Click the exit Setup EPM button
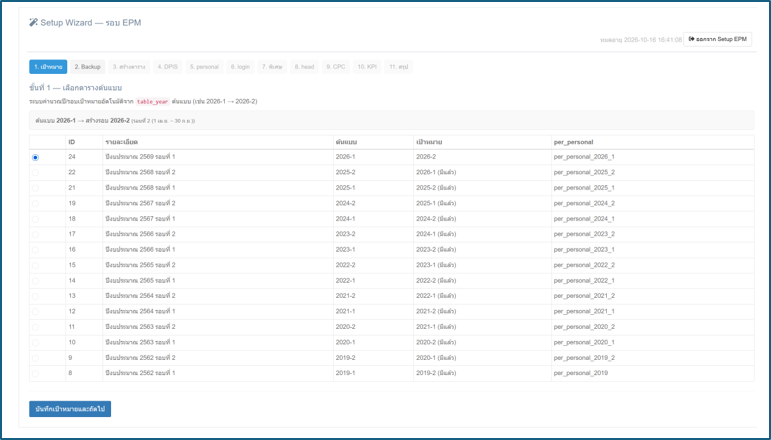Viewport: 771px width, 440px height. [x=717, y=39]
